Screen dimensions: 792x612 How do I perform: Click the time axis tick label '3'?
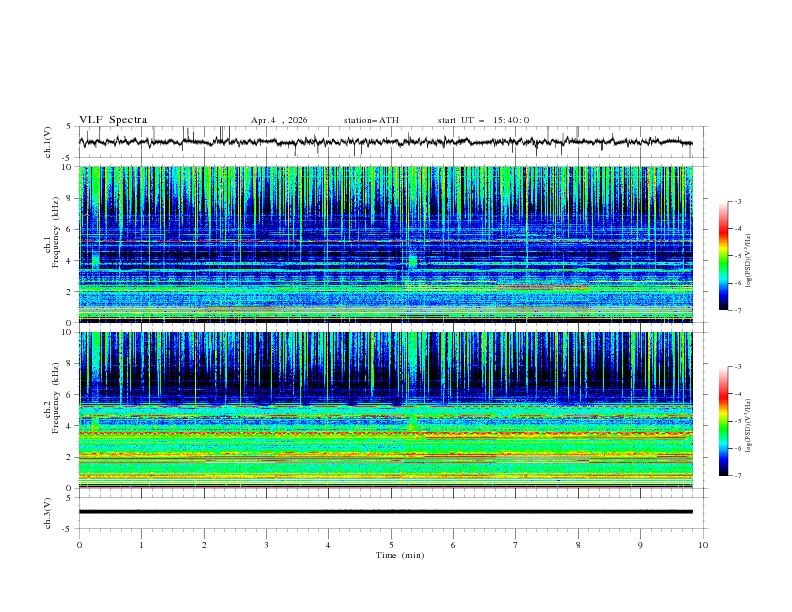(x=266, y=545)
